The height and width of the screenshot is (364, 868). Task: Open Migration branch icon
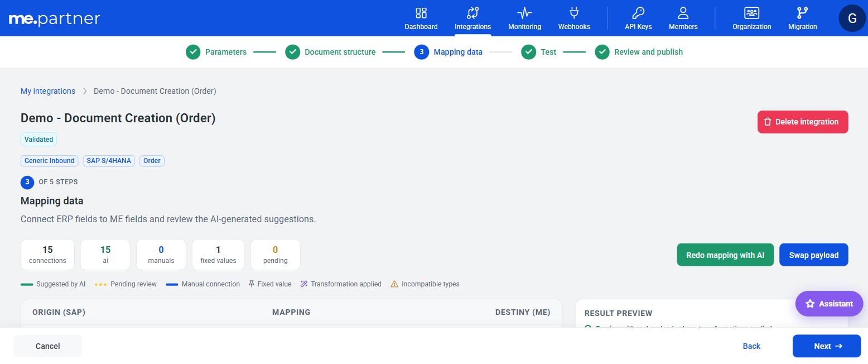pos(803,13)
